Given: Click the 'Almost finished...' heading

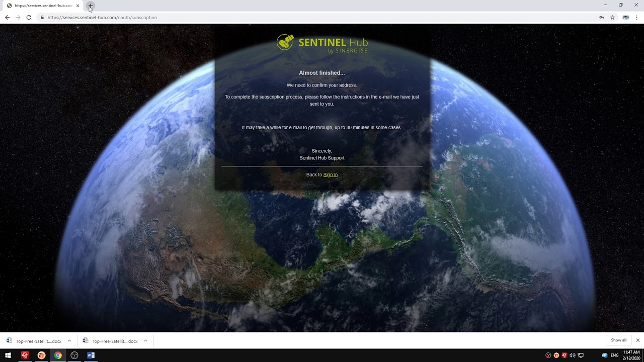Looking at the screenshot, I should (x=322, y=73).
